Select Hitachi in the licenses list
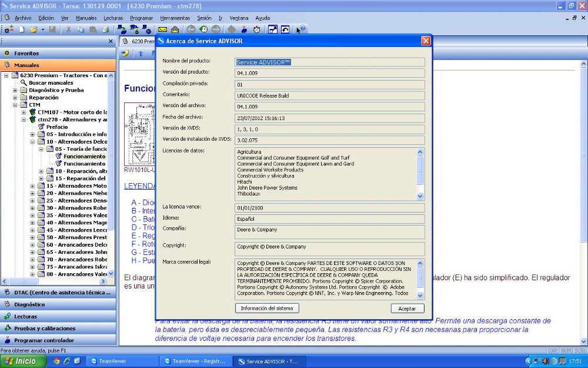Screen dimensions: 588x368 [245, 182]
